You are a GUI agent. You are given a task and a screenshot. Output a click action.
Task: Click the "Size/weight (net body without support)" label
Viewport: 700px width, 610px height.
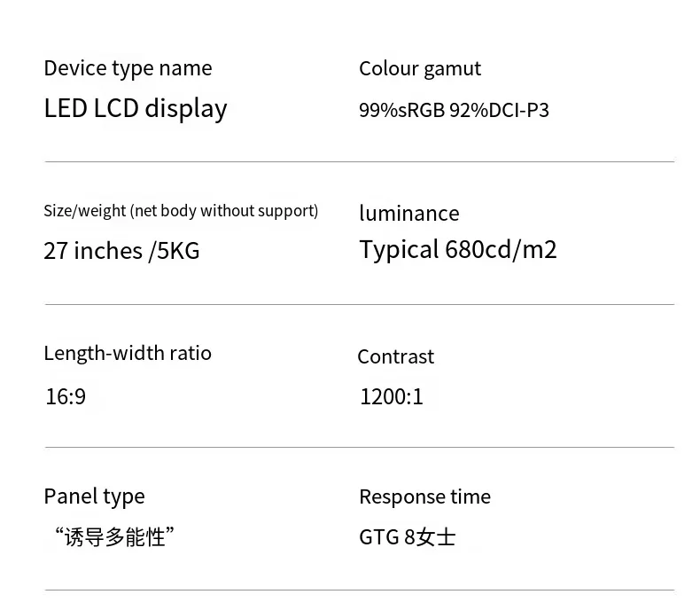point(181,211)
